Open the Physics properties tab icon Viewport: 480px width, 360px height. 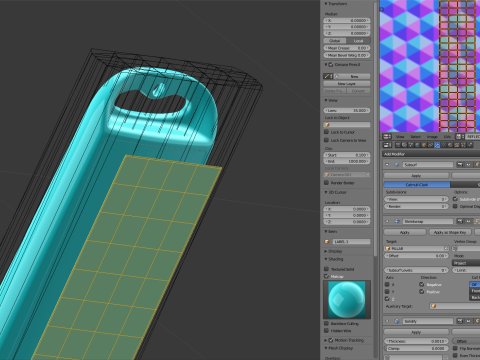click(470, 145)
